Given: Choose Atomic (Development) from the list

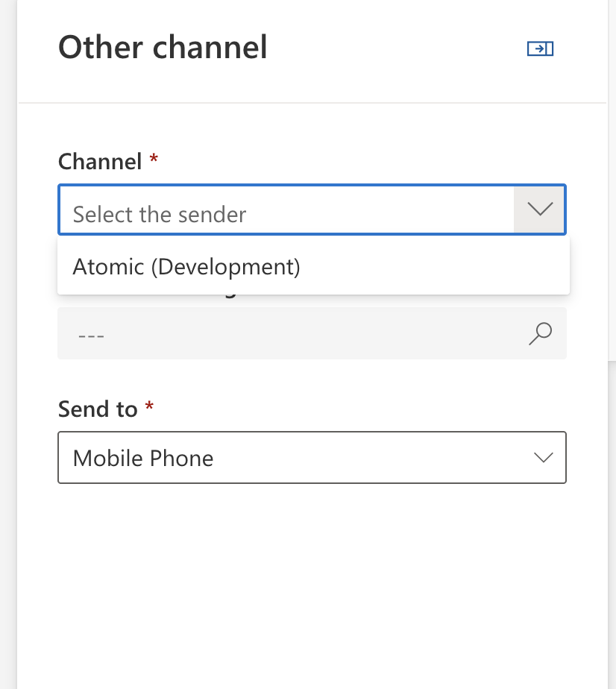Looking at the screenshot, I should (313, 267).
